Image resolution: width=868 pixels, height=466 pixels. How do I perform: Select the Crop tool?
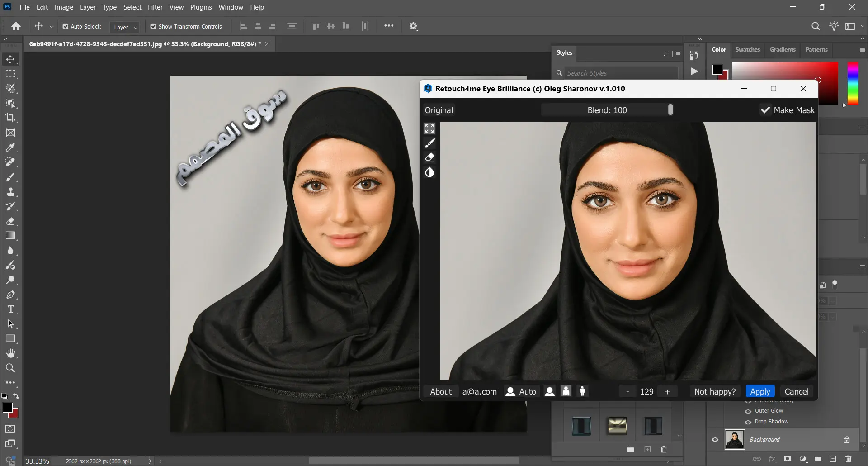pos(11,118)
